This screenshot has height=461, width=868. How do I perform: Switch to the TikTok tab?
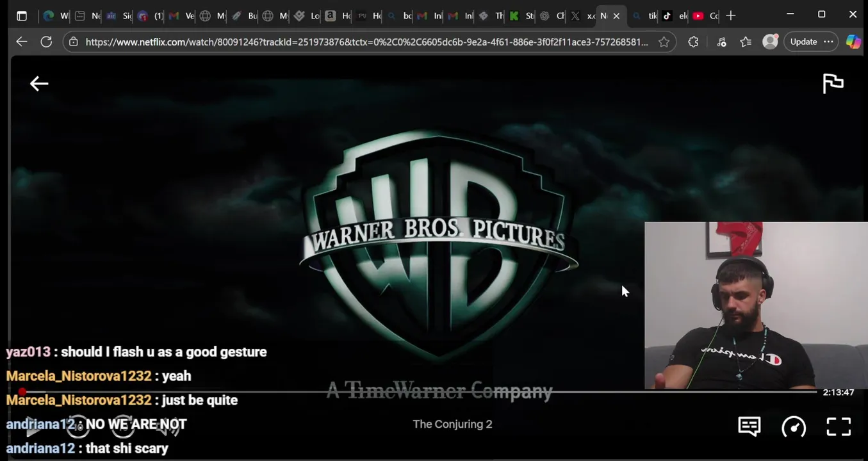coord(676,16)
